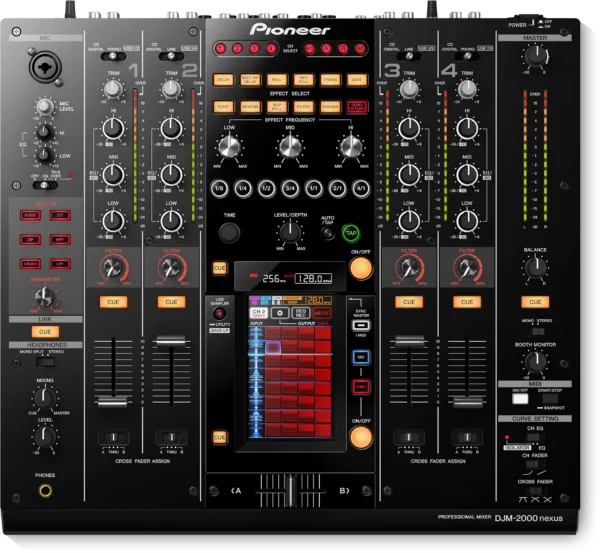Click the MASTER level knob
This screenshot has height=553, width=600.
tap(535, 55)
